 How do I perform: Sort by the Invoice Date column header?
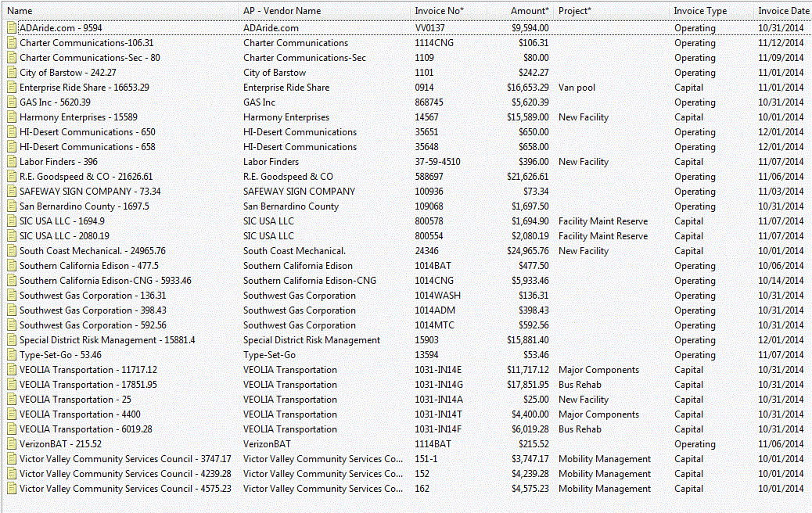pyautogui.click(x=784, y=11)
